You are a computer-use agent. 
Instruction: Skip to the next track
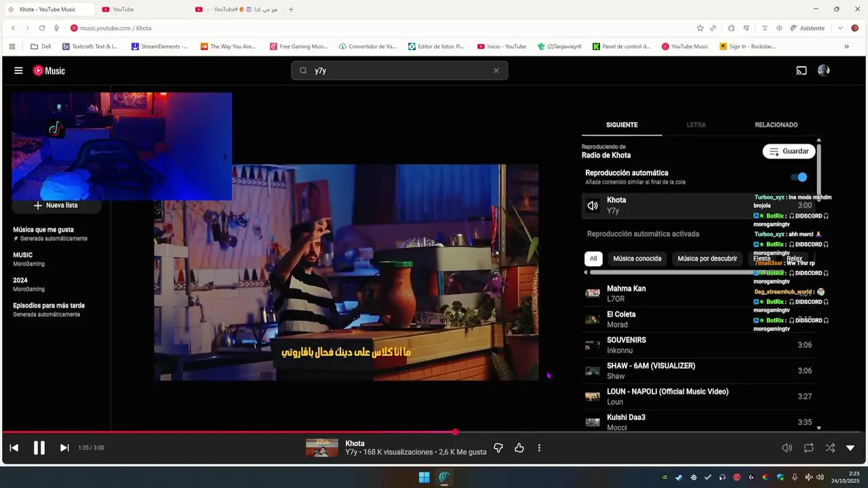(64, 447)
